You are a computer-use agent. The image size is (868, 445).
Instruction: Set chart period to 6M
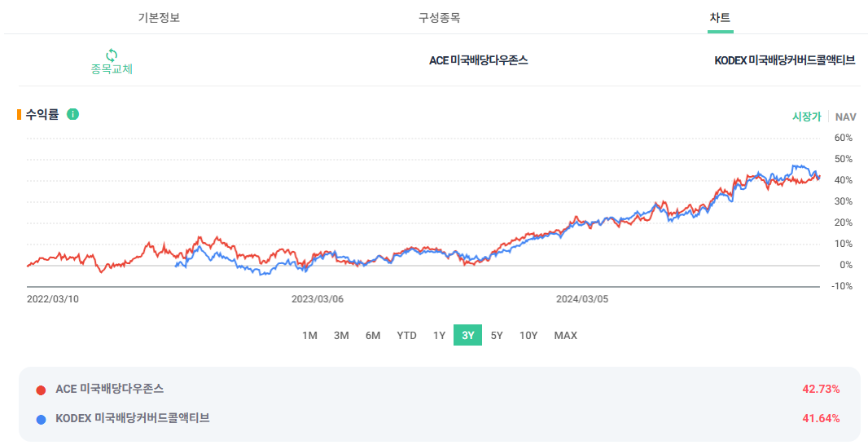[373, 335]
